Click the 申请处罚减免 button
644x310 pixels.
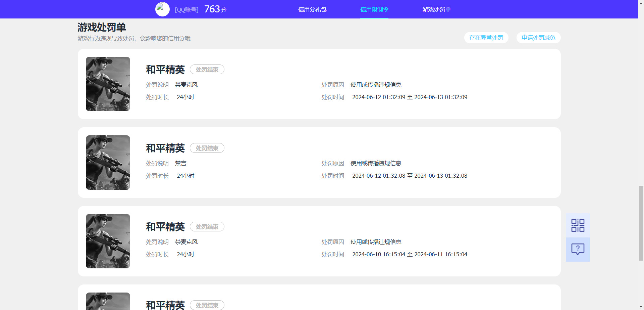[538, 38]
